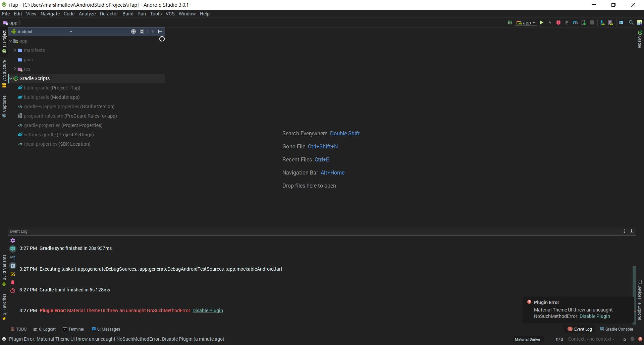The width and height of the screenshot is (644, 345).
Task: Click the user avatar icon in toolbar
Action: pos(640,22)
